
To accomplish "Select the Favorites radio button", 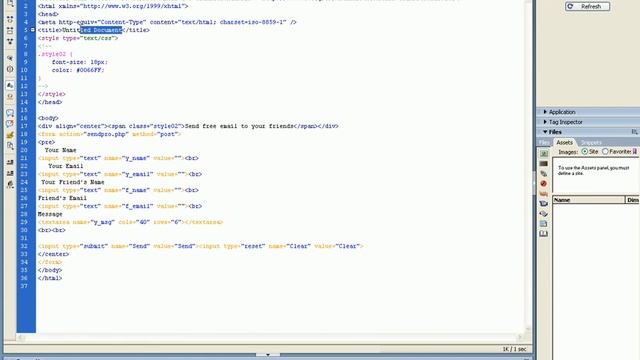I will click(605, 151).
